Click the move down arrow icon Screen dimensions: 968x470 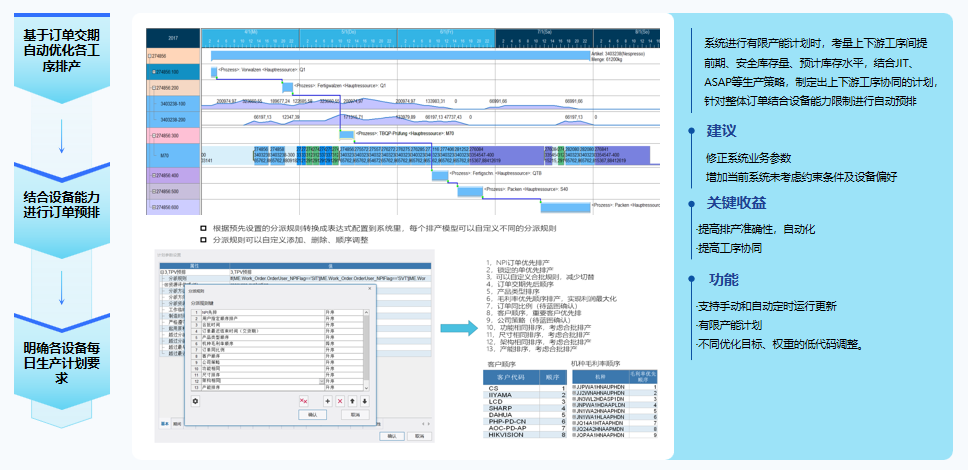coord(365,401)
